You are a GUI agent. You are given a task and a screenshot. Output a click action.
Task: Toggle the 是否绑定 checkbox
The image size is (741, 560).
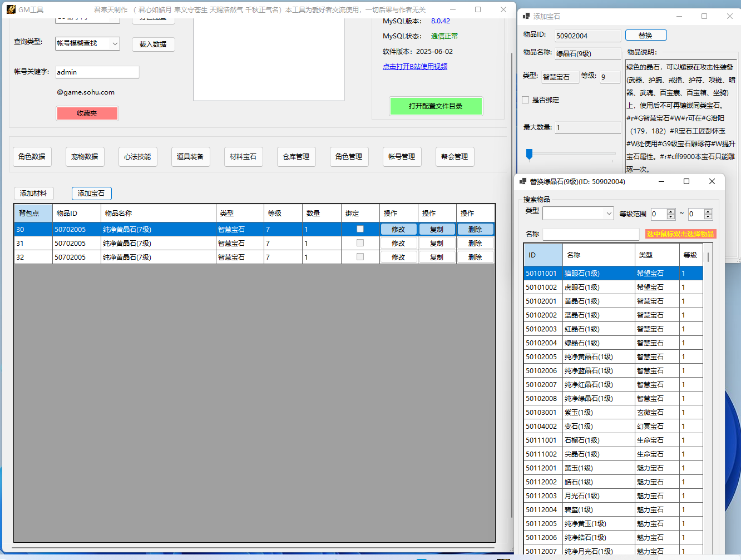click(x=526, y=100)
